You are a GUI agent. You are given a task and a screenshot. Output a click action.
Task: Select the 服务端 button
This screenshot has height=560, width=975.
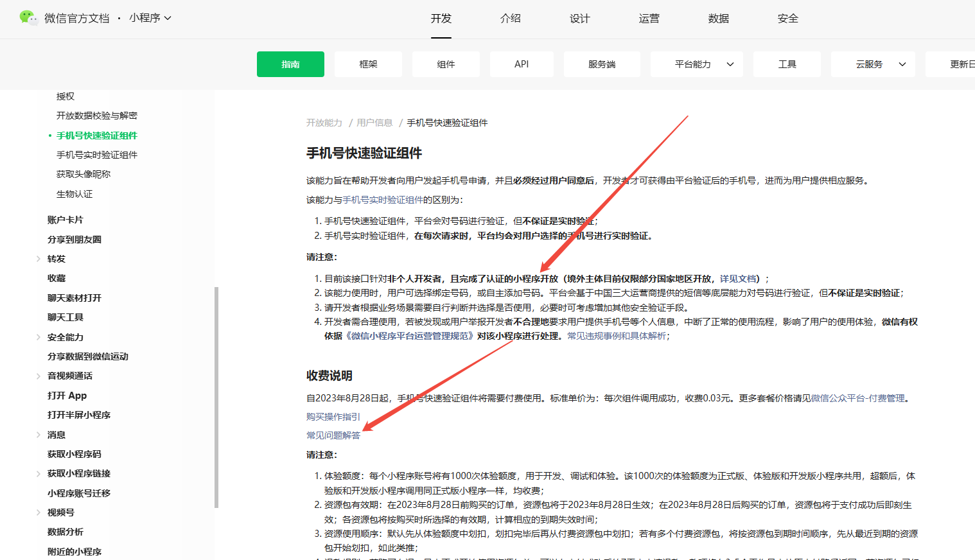tap(602, 64)
